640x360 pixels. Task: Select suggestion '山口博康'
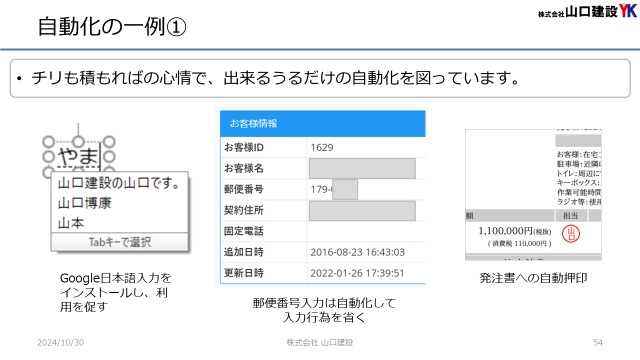[x=84, y=203]
